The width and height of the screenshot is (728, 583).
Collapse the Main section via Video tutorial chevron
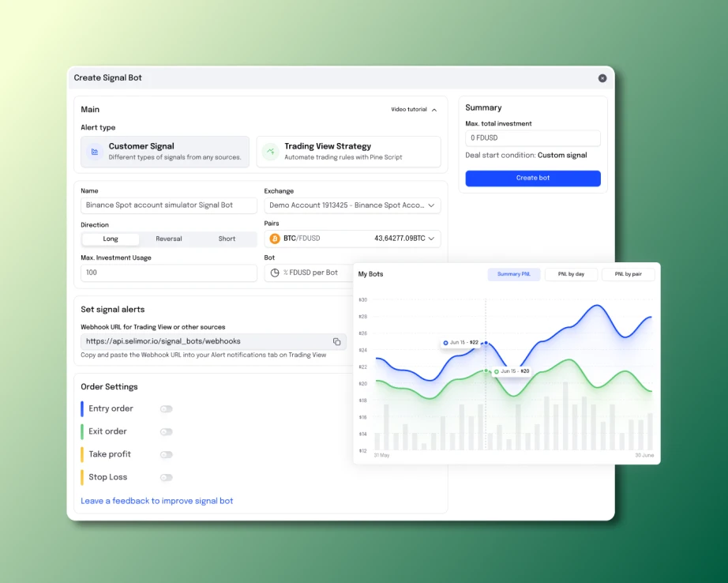point(434,110)
